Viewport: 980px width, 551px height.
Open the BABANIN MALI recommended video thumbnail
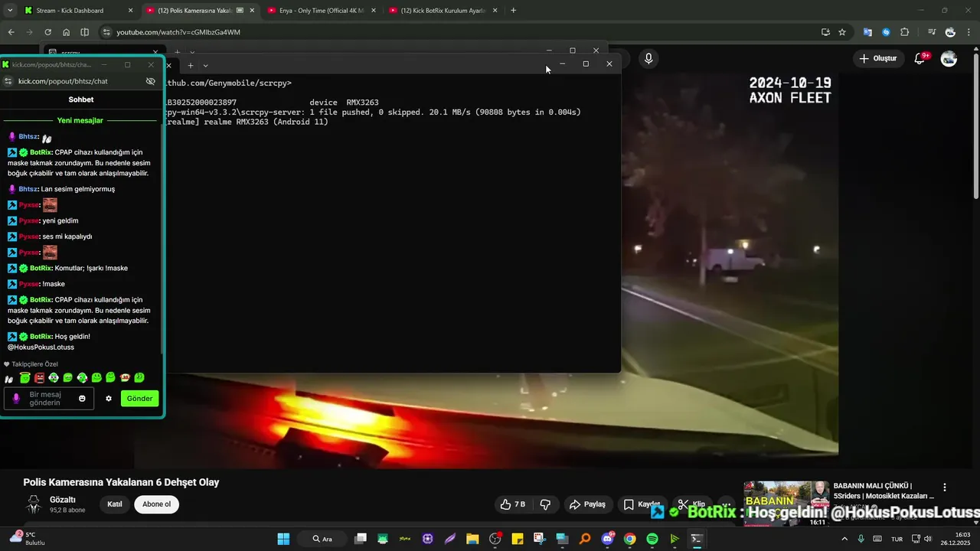(786, 503)
